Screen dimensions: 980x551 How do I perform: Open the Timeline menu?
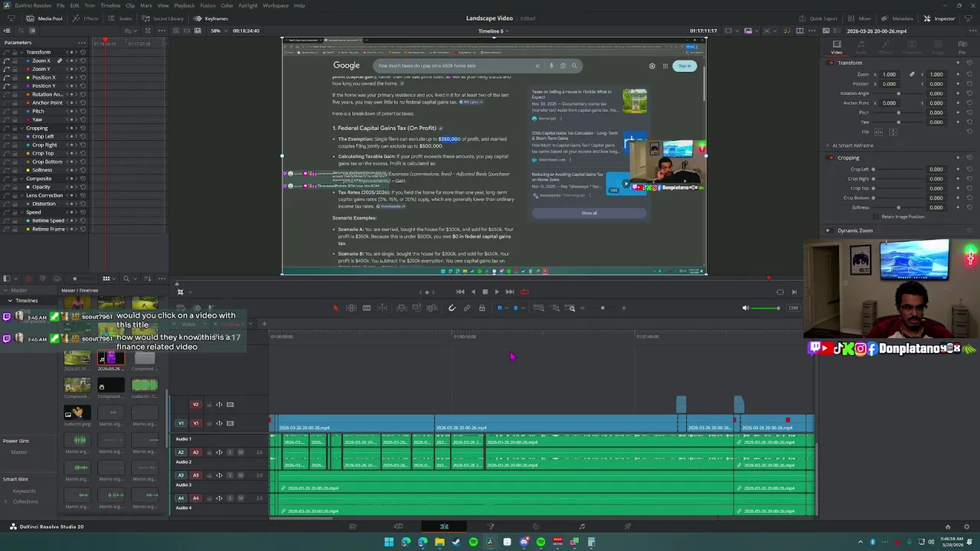(x=110, y=5)
